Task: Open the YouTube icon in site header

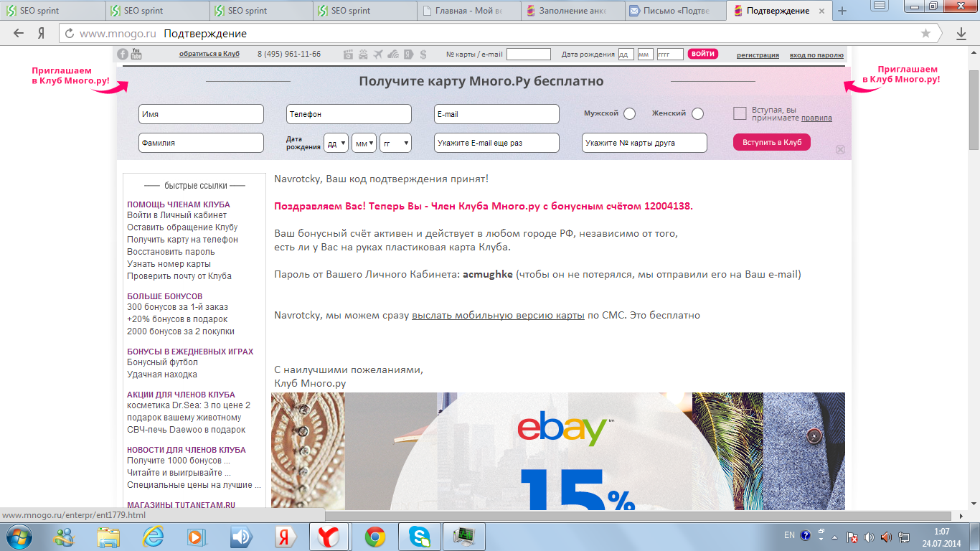Action: point(136,54)
